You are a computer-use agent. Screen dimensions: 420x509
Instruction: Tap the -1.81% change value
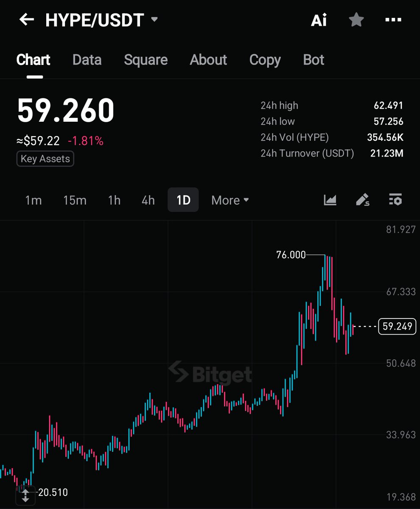click(x=85, y=141)
